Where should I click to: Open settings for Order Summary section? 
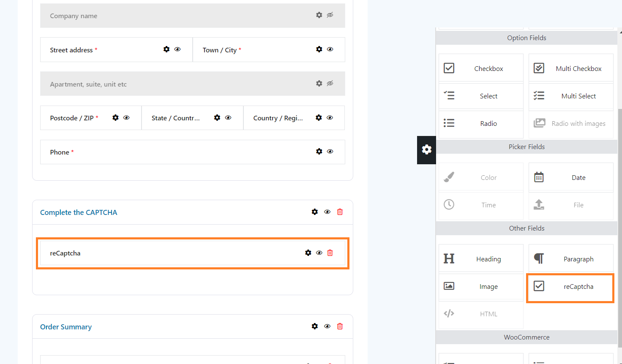click(315, 326)
